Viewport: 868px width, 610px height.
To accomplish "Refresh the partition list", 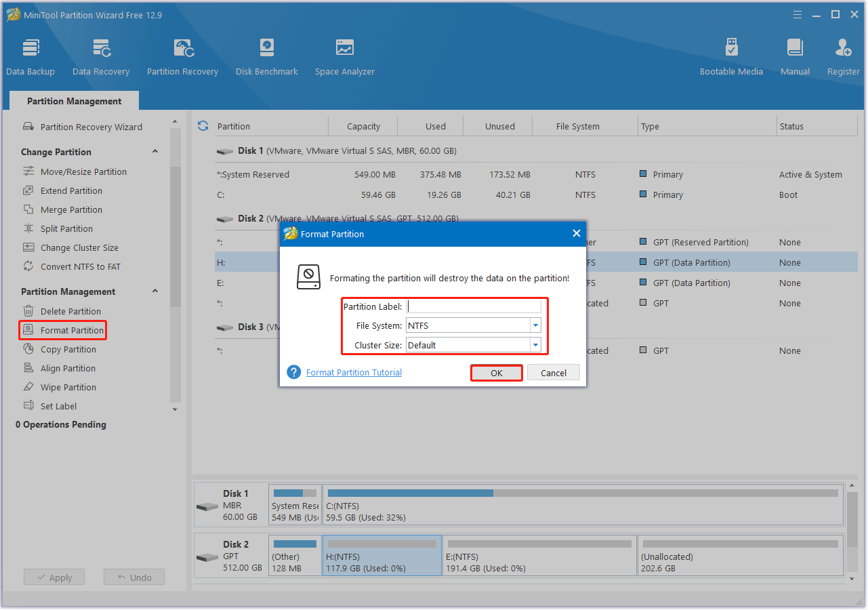I will [203, 126].
